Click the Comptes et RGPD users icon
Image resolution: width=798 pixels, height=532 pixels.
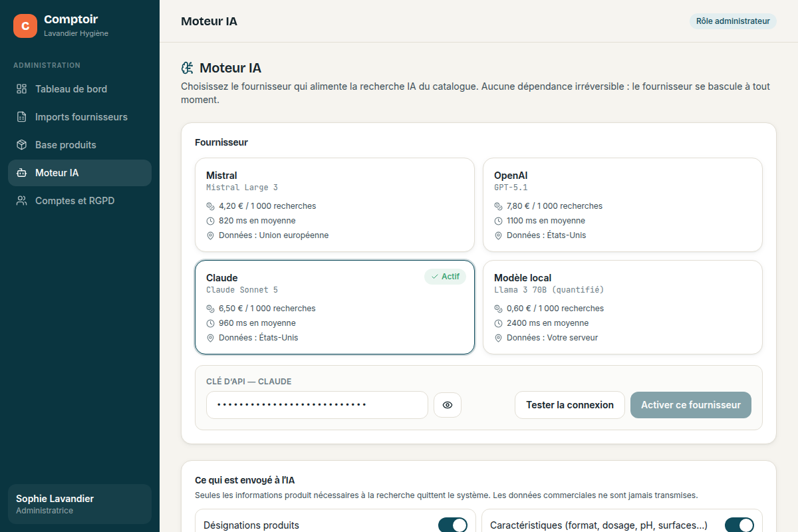pyautogui.click(x=22, y=201)
